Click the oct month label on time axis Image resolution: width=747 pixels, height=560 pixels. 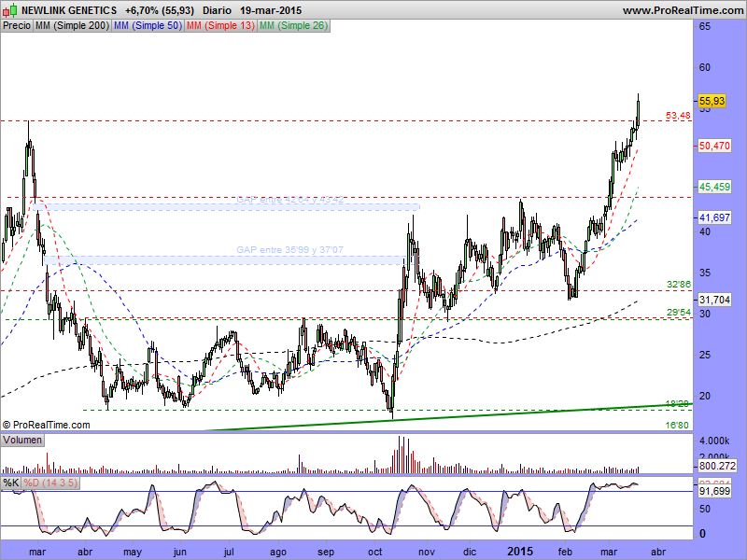[375, 552]
